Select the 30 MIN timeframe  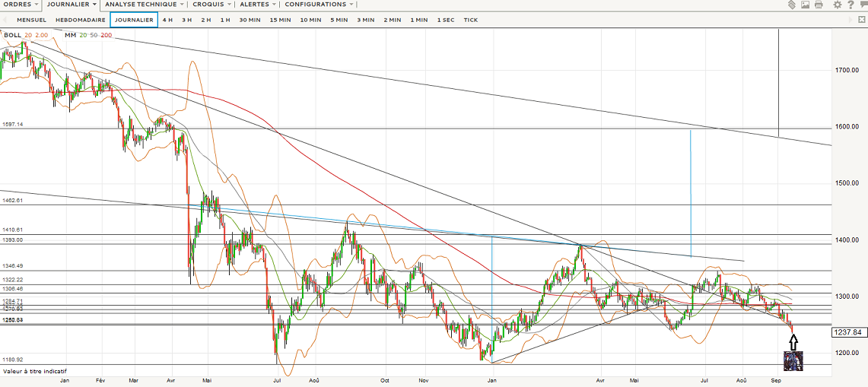point(250,20)
